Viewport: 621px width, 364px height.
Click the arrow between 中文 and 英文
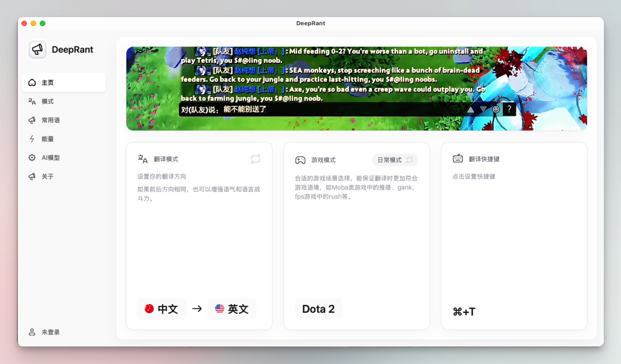coord(197,309)
